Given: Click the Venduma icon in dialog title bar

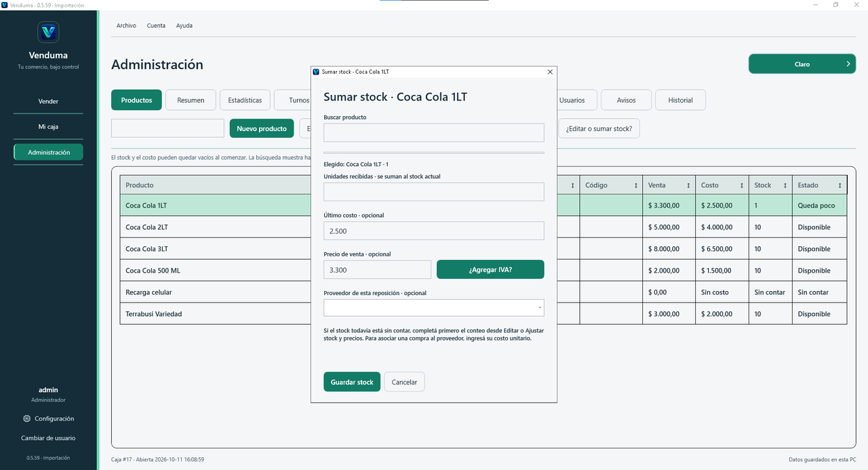Looking at the screenshot, I should click(x=316, y=72).
